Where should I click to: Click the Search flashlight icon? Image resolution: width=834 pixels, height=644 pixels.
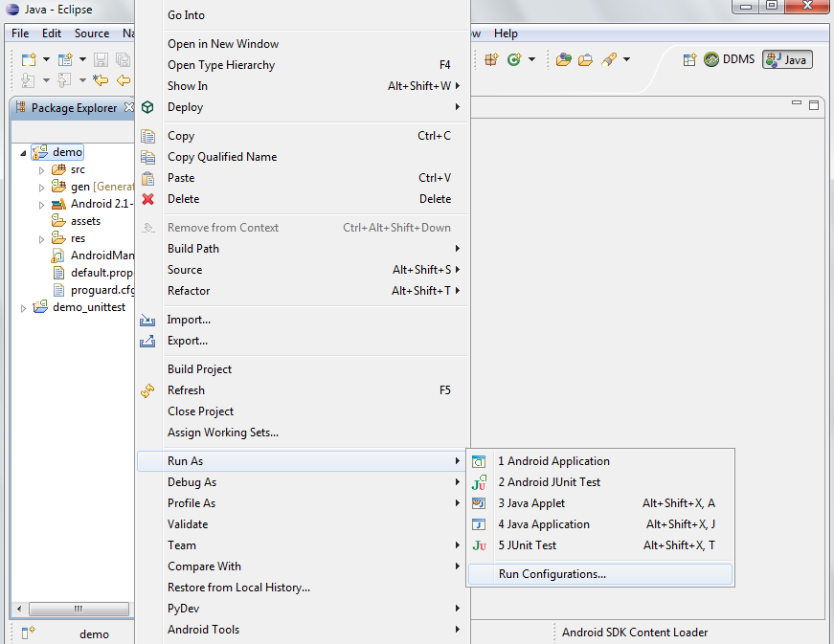[x=609, y=59]
